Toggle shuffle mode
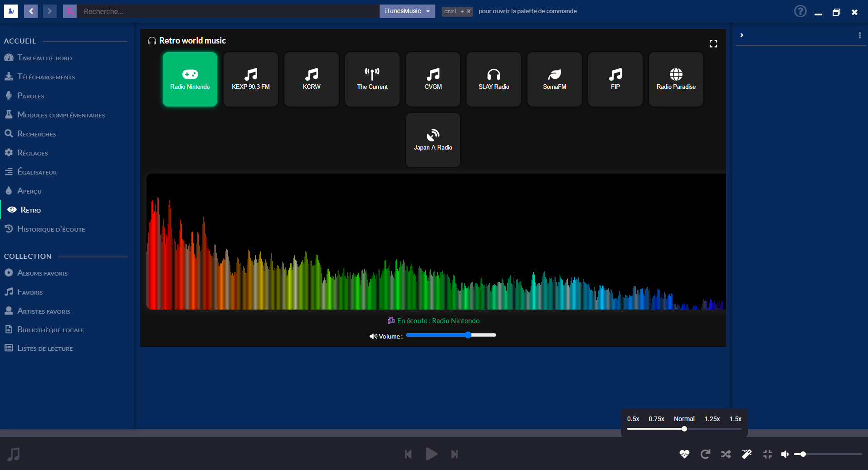The width and height of the screenshot is (868, 470). 726,454
